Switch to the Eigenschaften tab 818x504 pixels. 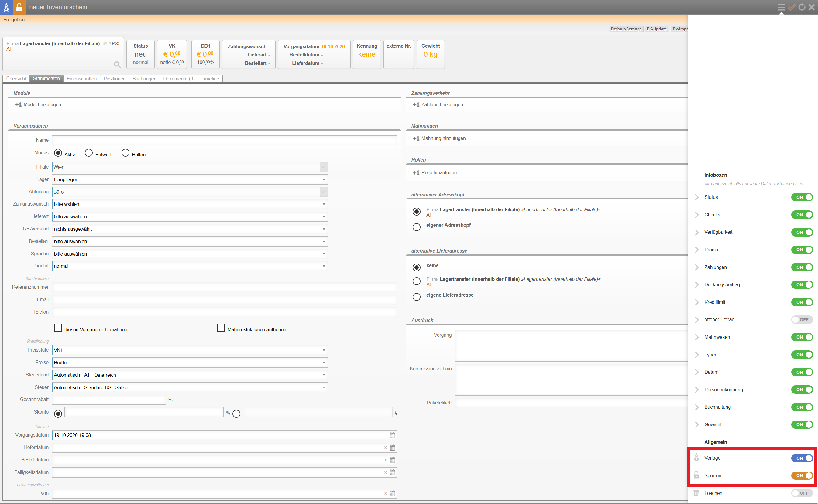81,79
